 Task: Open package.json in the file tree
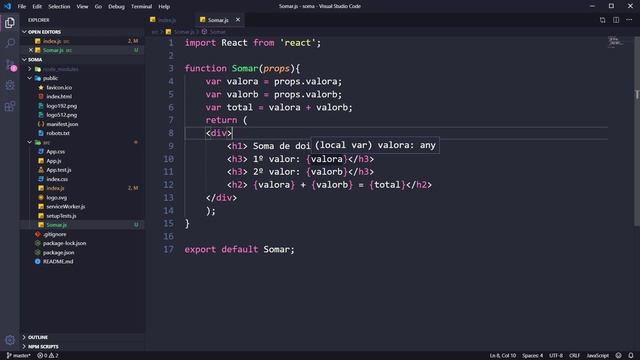click(x=82, y=253)
